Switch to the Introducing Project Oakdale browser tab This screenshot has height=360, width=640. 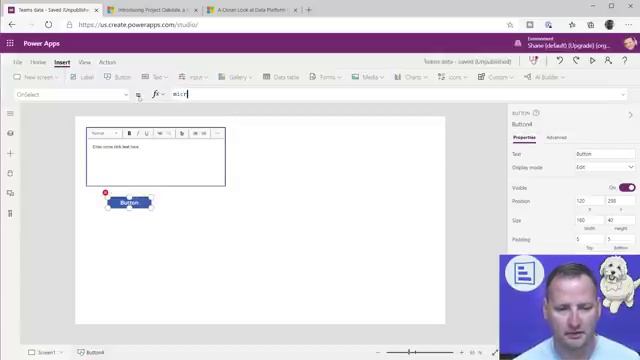[153, 10]
